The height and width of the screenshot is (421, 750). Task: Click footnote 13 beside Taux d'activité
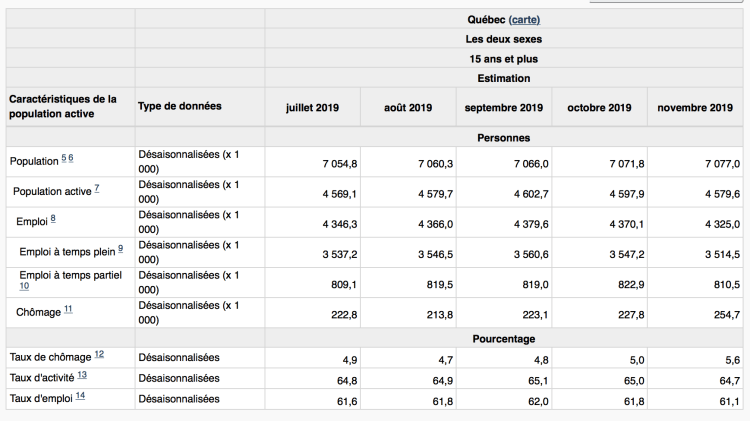[x=82, y=375]
